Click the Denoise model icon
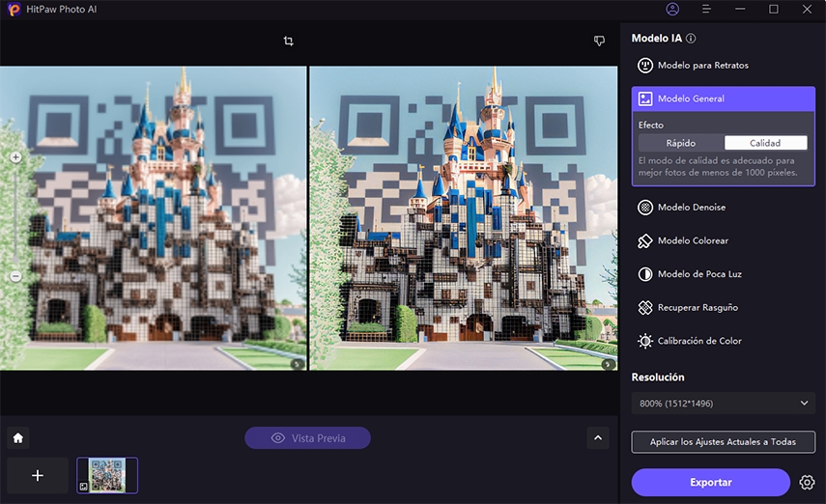Screen dimensions: 826x504 [644, 207]
